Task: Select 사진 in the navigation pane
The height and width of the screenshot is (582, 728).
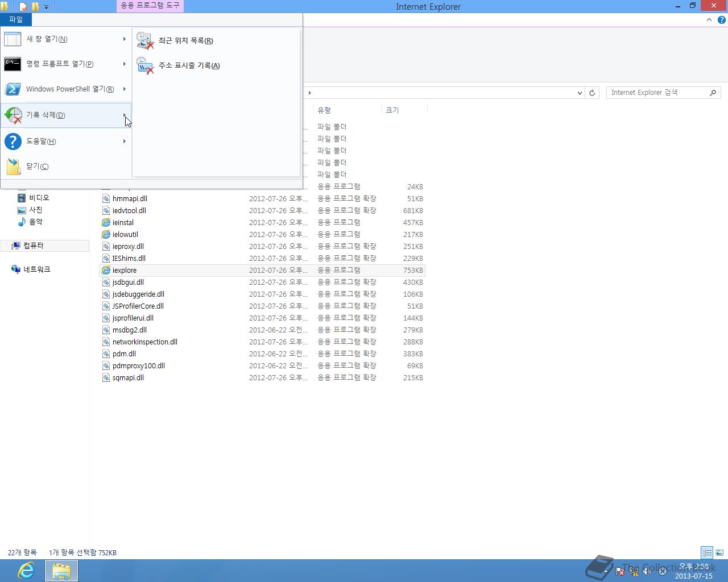Action: point(35,210)
